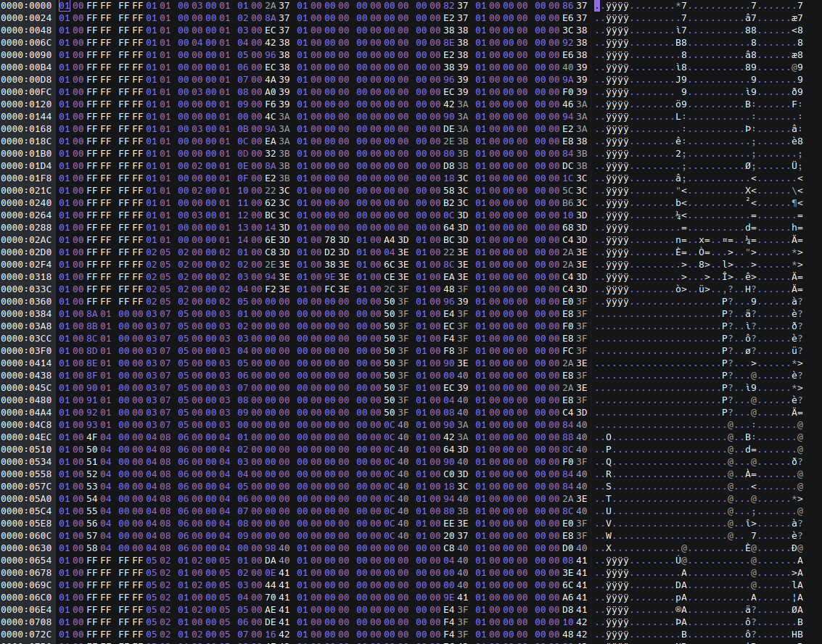Select hex byte 98 in row 0000:0630
This screenshot has width=822, height=644.
(x=271, y=548)
